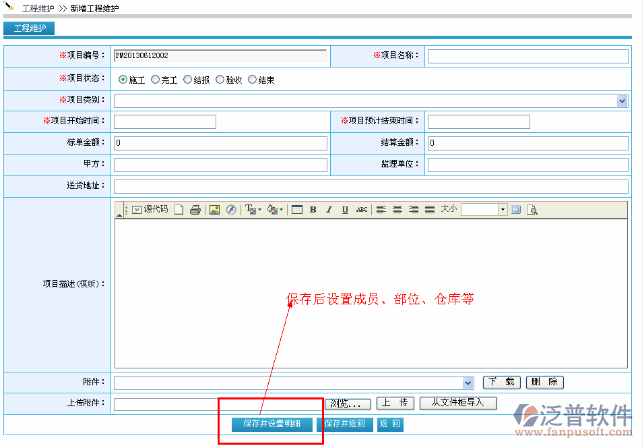The height and width of the screenshot is (448, 643).
Task: Click the new document icon in editor
Action: click(x=179, y=210)
